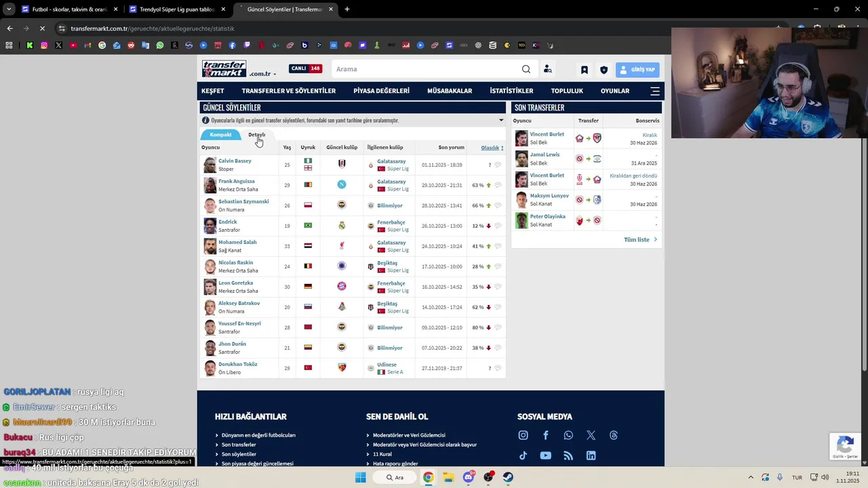Click the Threads icon under Sosyal Medya
This screenshot has height=488, width=868.
[x=614, y=435]
